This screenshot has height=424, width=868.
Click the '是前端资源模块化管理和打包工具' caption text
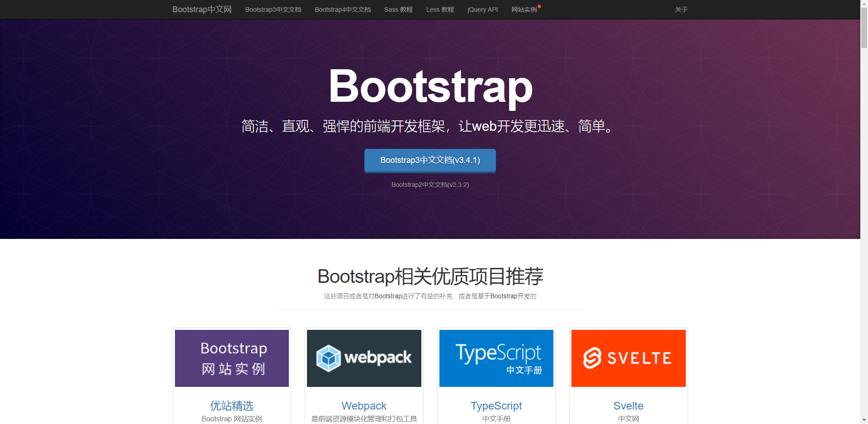pos(364,419)
